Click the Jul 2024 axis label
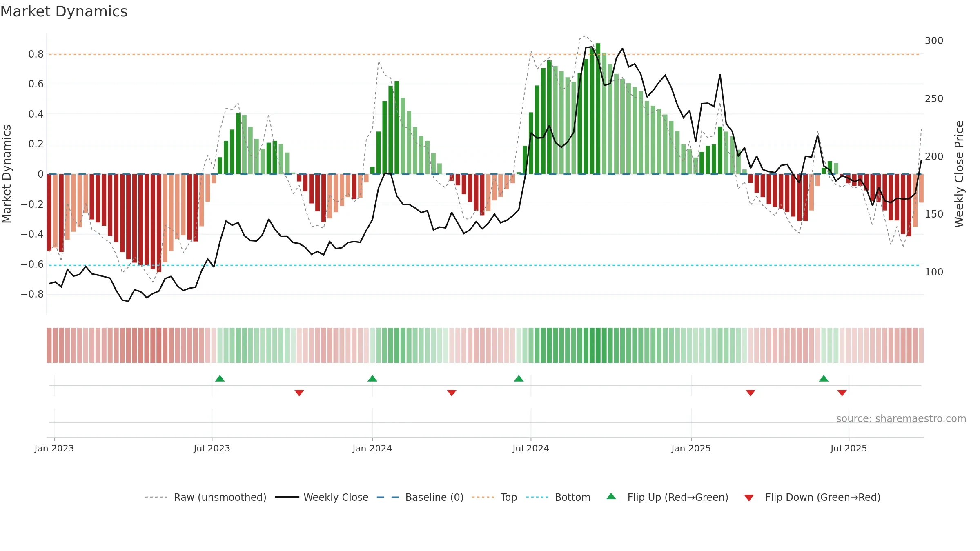 (x=531, y=448)
